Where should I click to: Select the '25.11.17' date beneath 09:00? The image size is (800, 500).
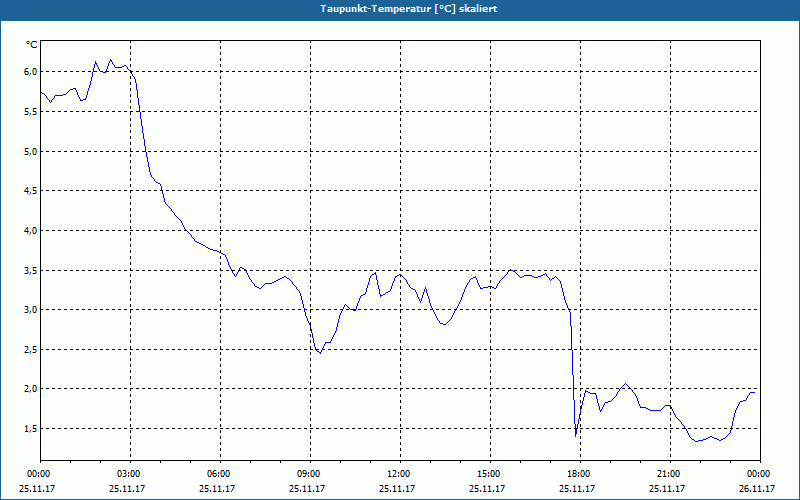307,488
